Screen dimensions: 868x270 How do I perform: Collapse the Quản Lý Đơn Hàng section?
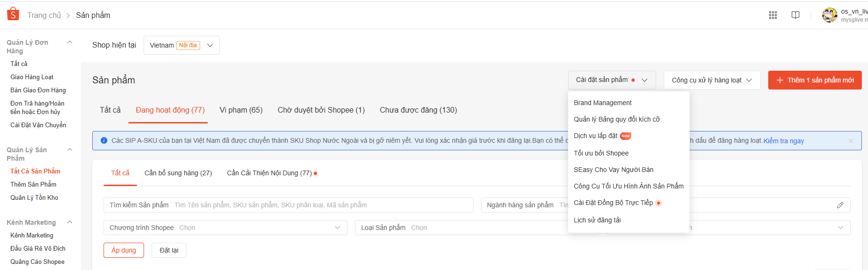tap(70, 42)
